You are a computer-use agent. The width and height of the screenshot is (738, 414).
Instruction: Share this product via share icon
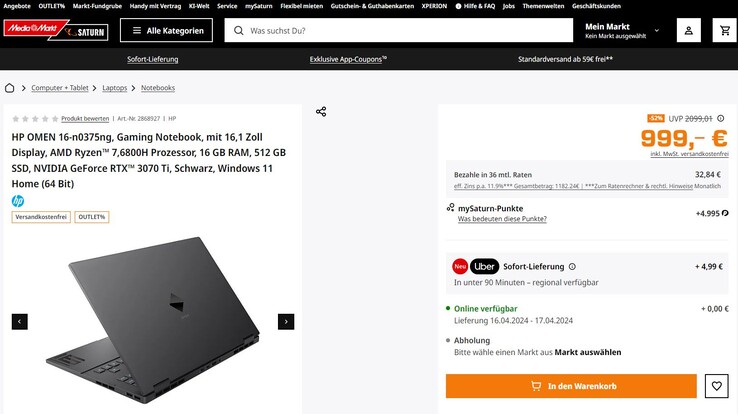(x=321, y=111)
